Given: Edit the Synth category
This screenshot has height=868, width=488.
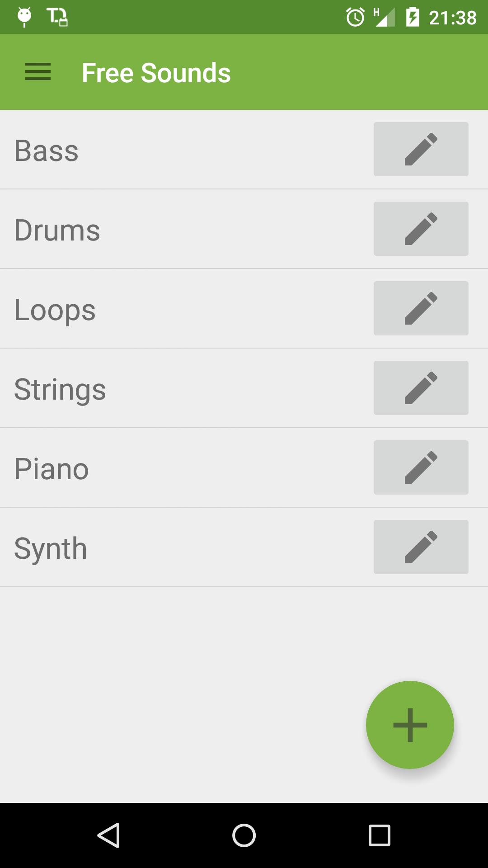Looking at the screenshot, I should point(421,547).
